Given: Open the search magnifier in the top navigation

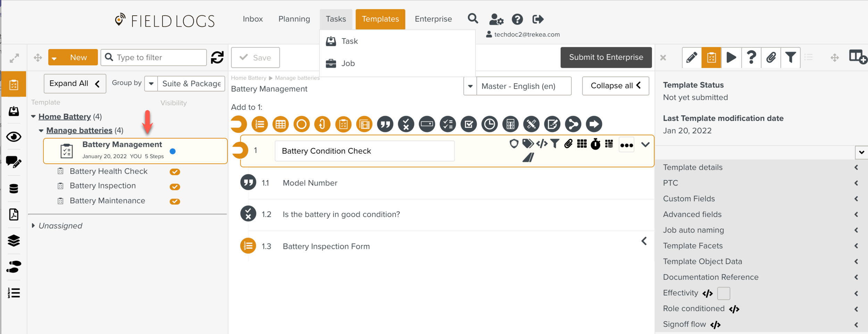Looking at the screenshot, I should tap(473, 19).
